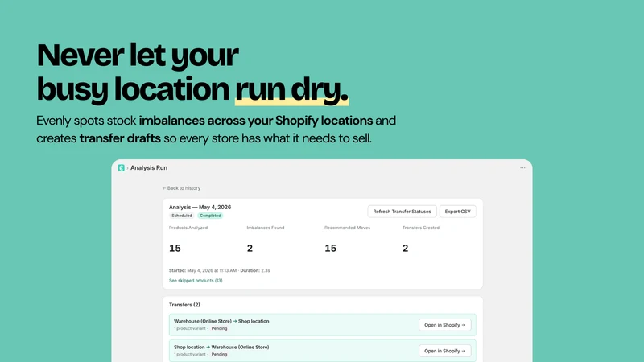Screen dimensions: 644x362
Task: Open See skipped products (13) link
Action: (x=196, y=281)
